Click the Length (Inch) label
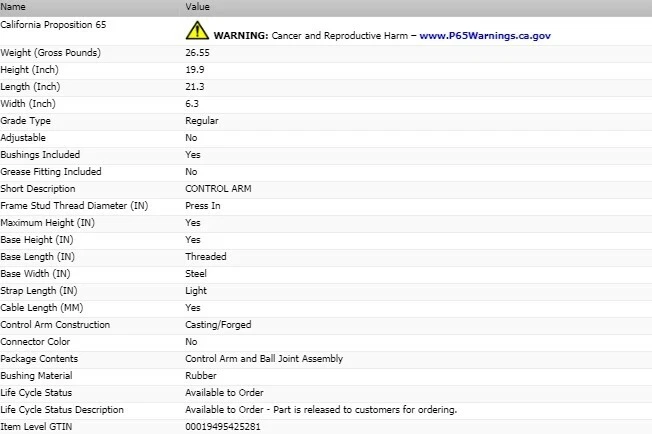 tap(30, 87)
